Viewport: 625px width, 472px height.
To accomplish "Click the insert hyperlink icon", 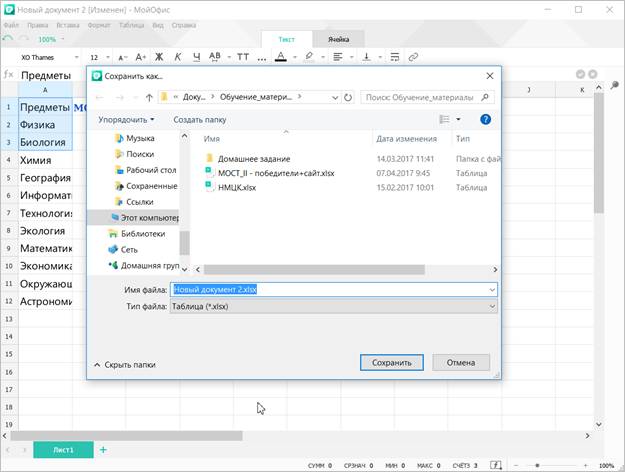I will pos(413,57).
